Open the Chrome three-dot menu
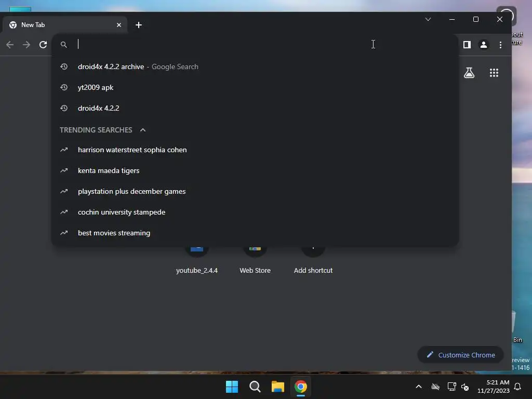Image resolution: width=532 pixels, height=399 pixels. (500, 45)
